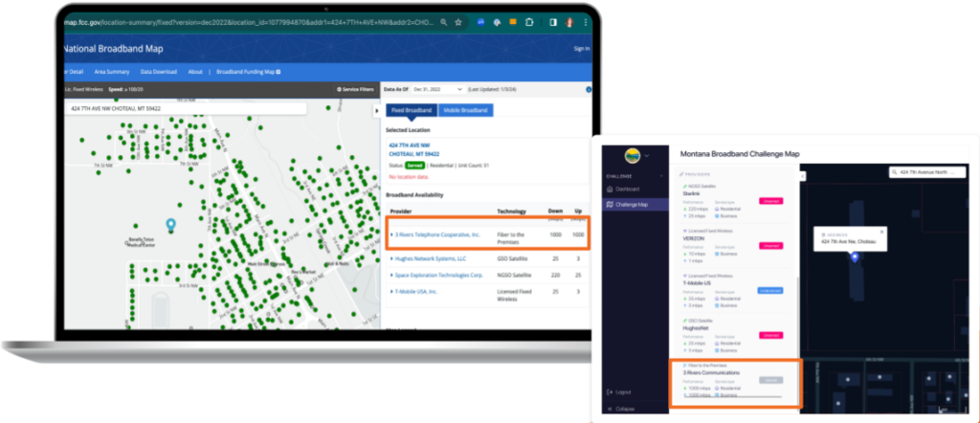The height and width of the screenshot is (423, 980).
Task: Click the Down column header
Action: (x=555, y=211)
